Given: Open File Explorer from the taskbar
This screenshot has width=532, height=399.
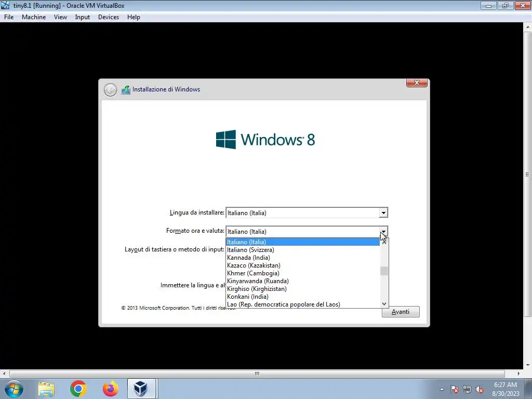Looking at the screenshot, I should click(46, 389).
